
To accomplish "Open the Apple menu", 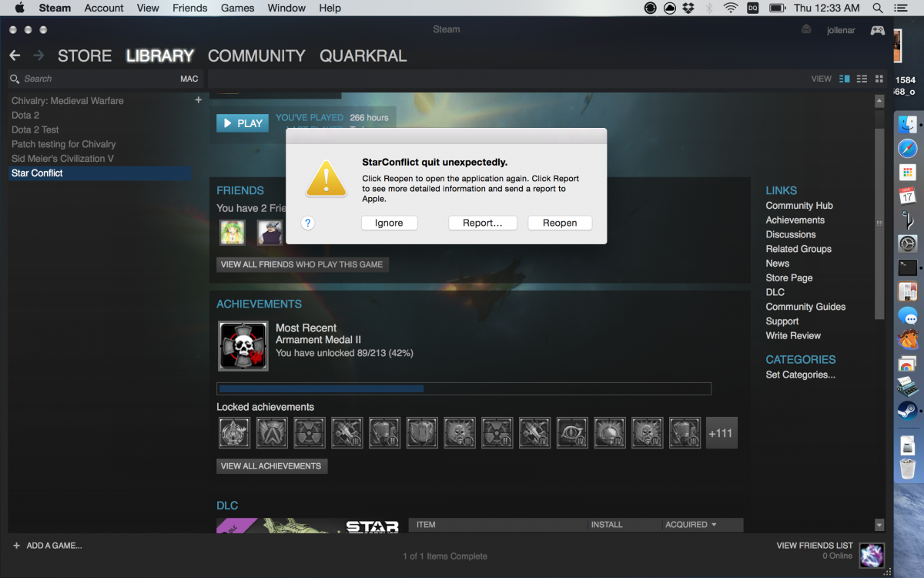I will [19, 8].
